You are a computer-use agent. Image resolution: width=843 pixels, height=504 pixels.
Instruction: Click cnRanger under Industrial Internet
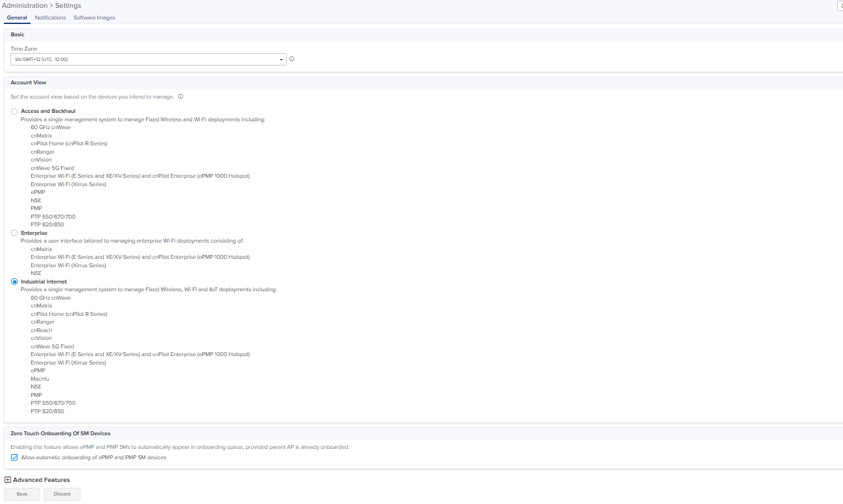[x=42, y=322]
